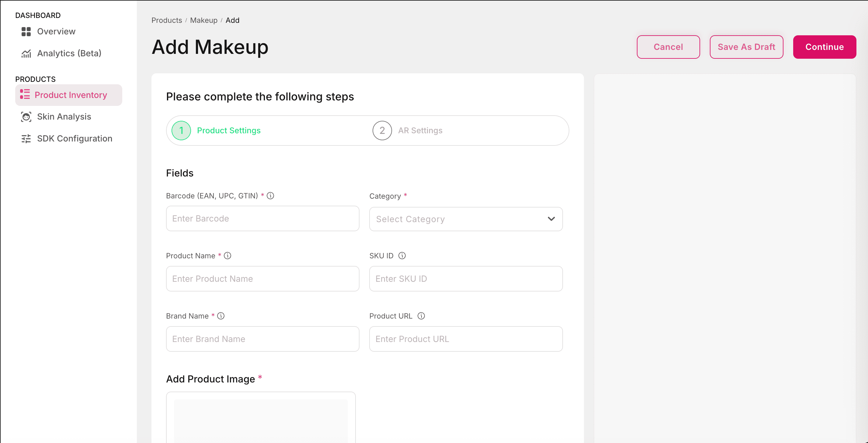The width and height of the screenshot is (868, 443).
Task: Click the Enter Product URL field
Action: (465, 339)
